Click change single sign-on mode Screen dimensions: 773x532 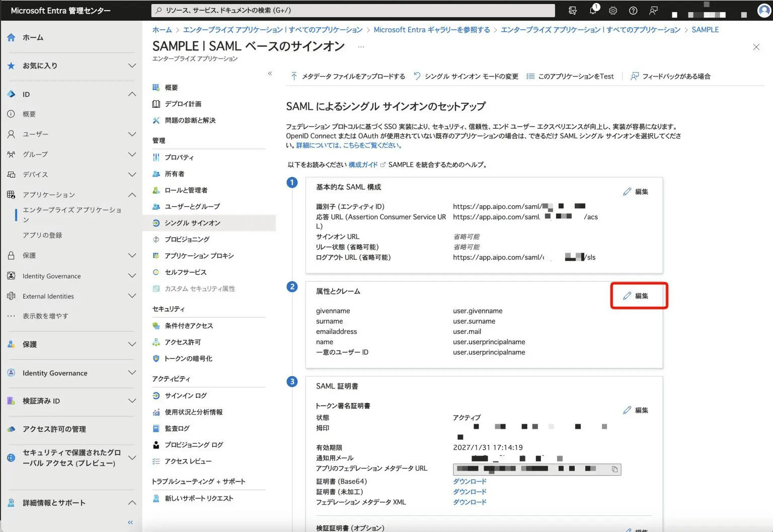click(x=466, y=77)
